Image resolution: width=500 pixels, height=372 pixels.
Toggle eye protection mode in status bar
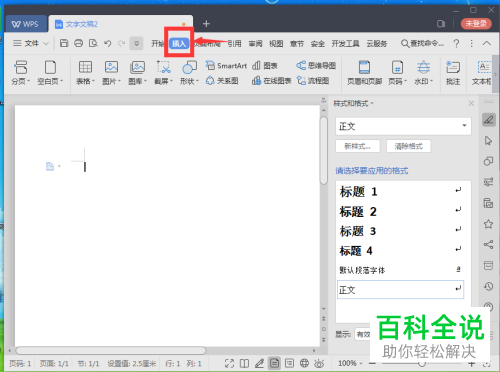(319, 363)
